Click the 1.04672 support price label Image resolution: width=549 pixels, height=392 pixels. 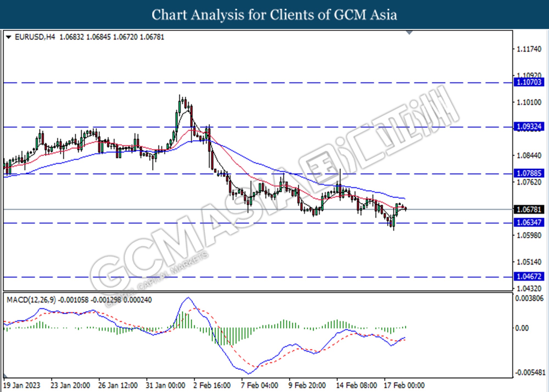pyautogui.click(x=529, y=276)
